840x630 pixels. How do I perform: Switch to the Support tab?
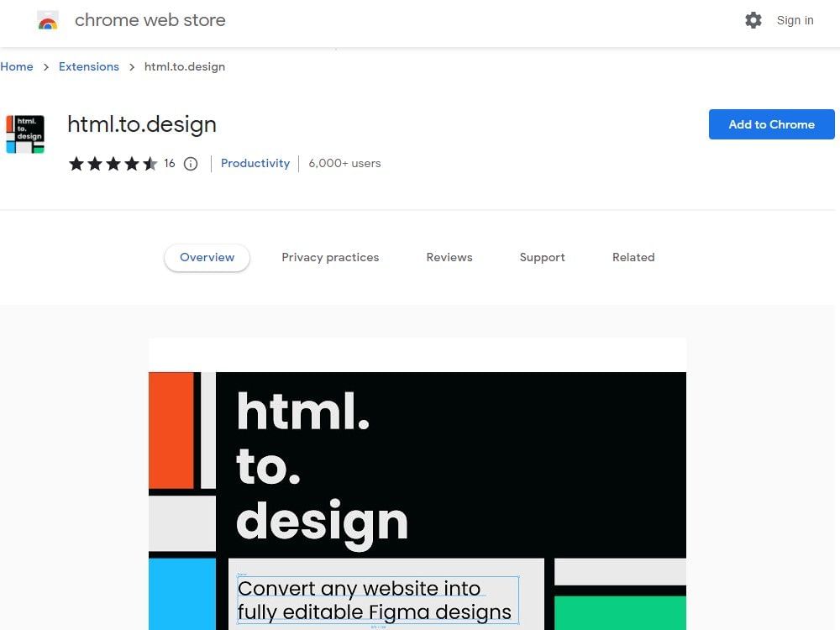(x=542, y=257)
